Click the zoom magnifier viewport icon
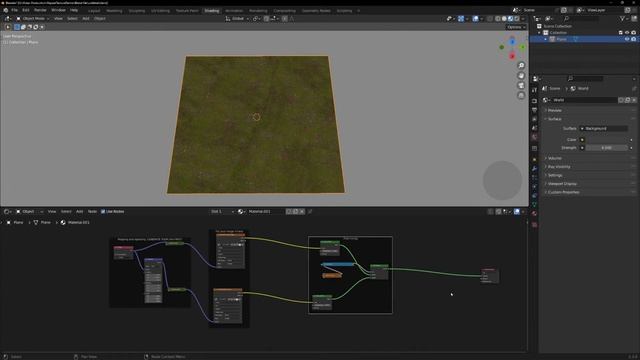This screenshot has height=360, width=640. coord(521,66)
